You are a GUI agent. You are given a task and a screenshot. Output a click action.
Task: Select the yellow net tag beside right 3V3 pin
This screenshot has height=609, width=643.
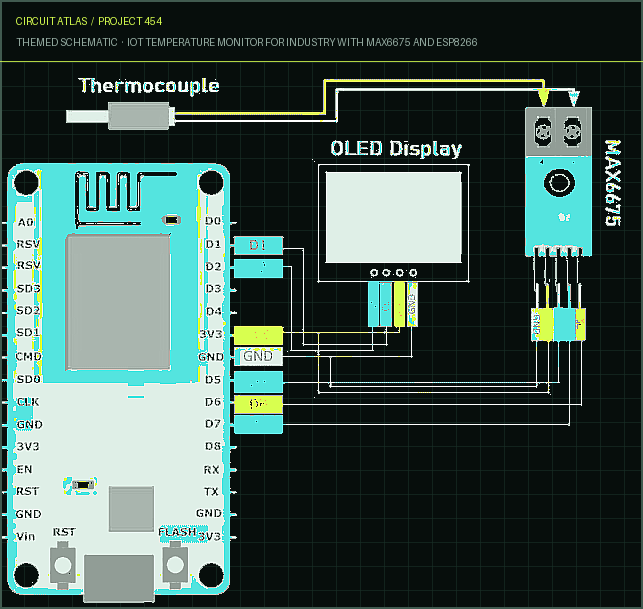click(258, 335)
